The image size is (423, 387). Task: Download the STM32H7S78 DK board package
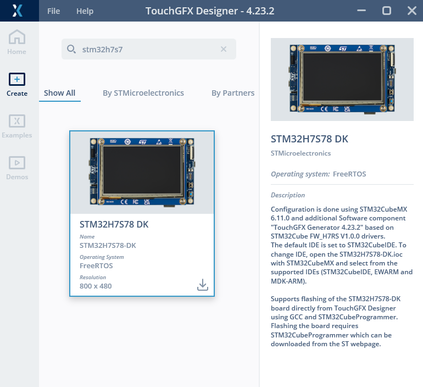pyautogui.click(x=202, y=285)
